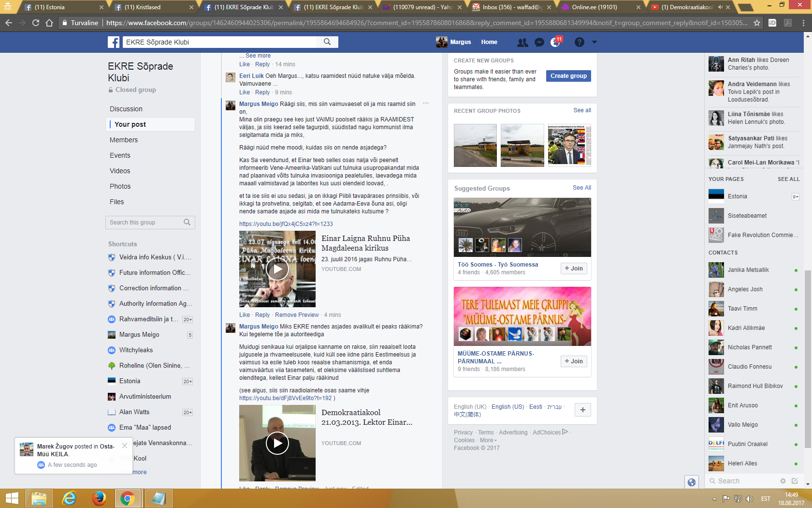The width and height of the screenshot is (812, 508).
Task: Expand the account settings dropdown arrow
Action: tap(594, 42)
